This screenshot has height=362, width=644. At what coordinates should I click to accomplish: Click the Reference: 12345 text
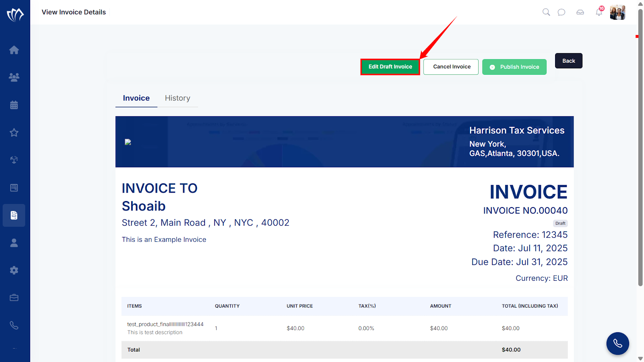530,234
